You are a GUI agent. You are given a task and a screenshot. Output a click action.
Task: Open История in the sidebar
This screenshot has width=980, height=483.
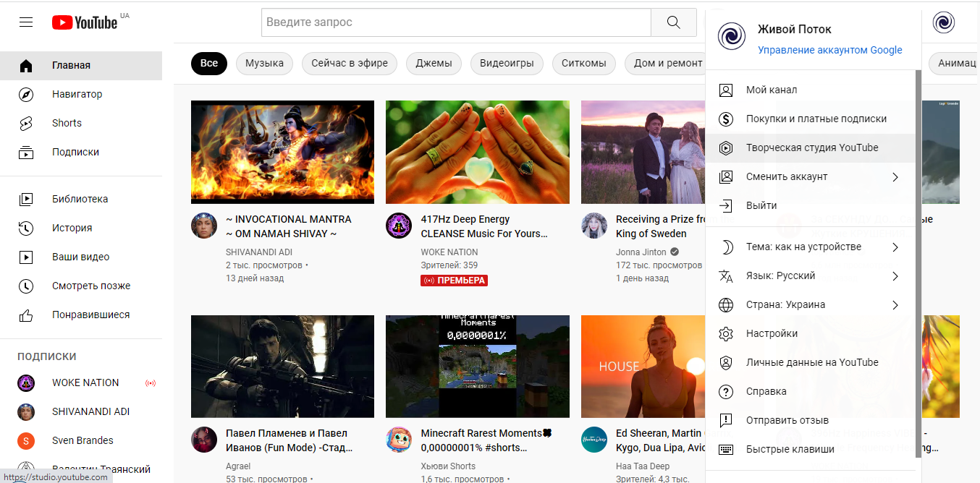(x=72, y=228)
